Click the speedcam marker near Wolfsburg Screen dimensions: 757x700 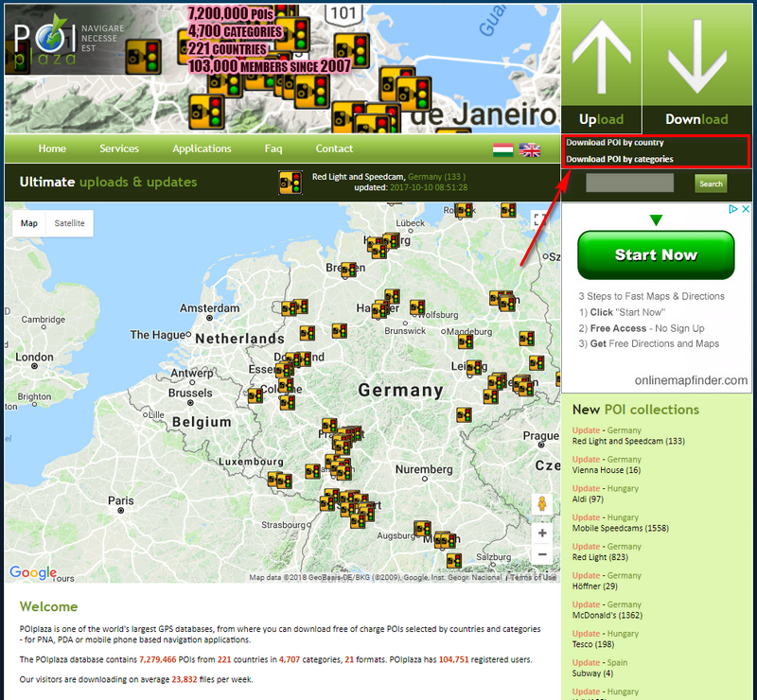pyautogui.click(x=417, y=306)
